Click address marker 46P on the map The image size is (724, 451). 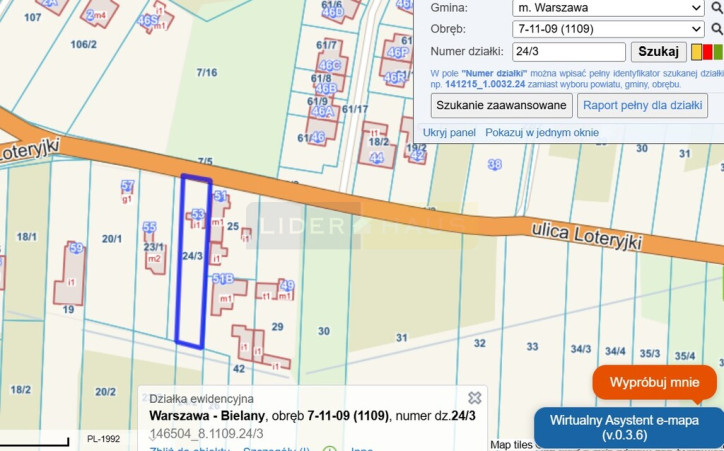(398, 52)
